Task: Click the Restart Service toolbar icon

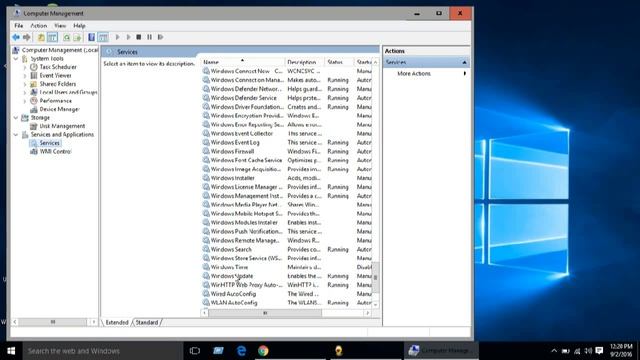Action: point(161,37)
